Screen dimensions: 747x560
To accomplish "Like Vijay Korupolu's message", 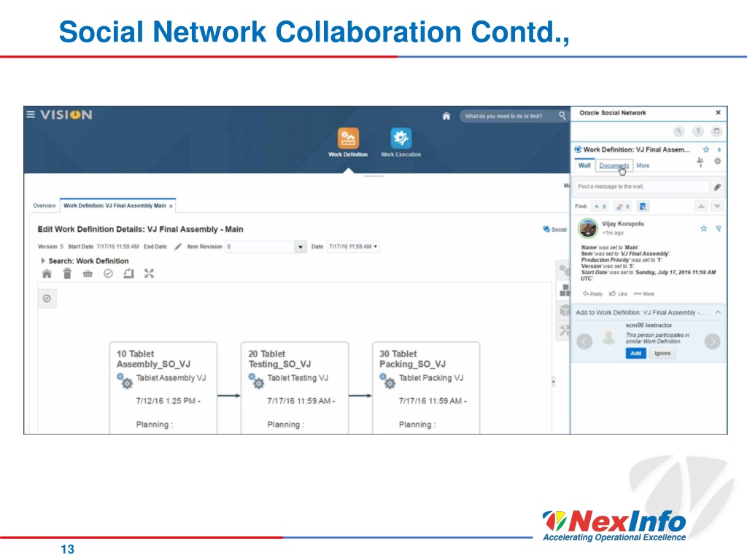I will point(618,294).
